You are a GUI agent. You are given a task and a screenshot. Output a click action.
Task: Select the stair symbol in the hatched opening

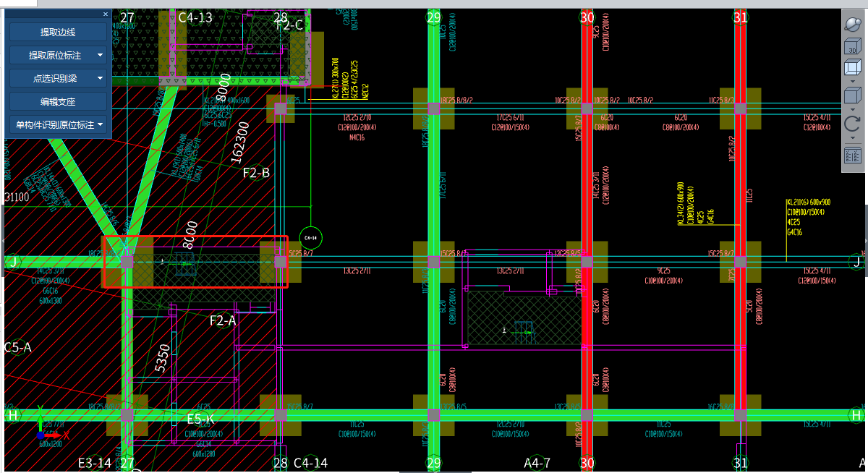point(522,332)
